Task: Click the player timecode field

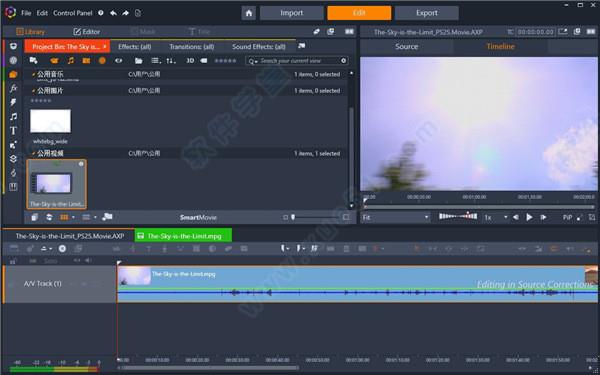Action: click(535, 32)
